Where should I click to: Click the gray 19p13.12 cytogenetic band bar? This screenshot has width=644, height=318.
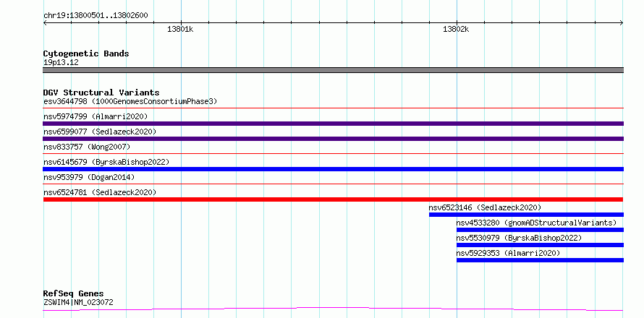pyautogui.click(x=333, y=70)
